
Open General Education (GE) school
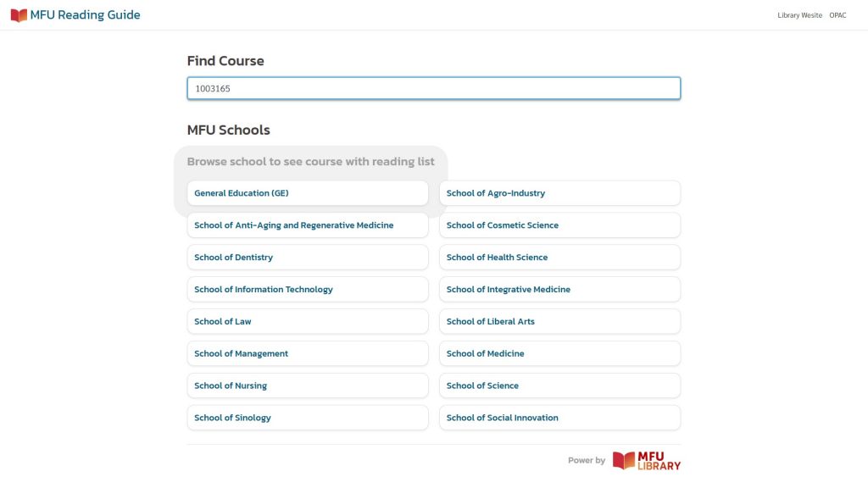click(307, 193)
